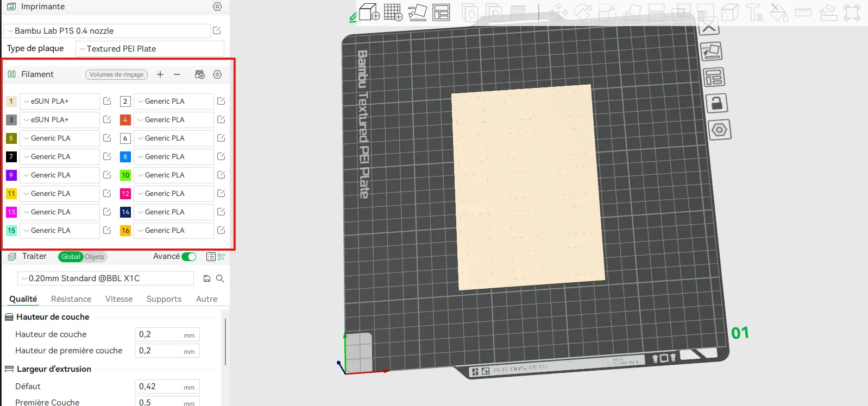Save the 0.20mm Standard process preset

tap(207, 278)
